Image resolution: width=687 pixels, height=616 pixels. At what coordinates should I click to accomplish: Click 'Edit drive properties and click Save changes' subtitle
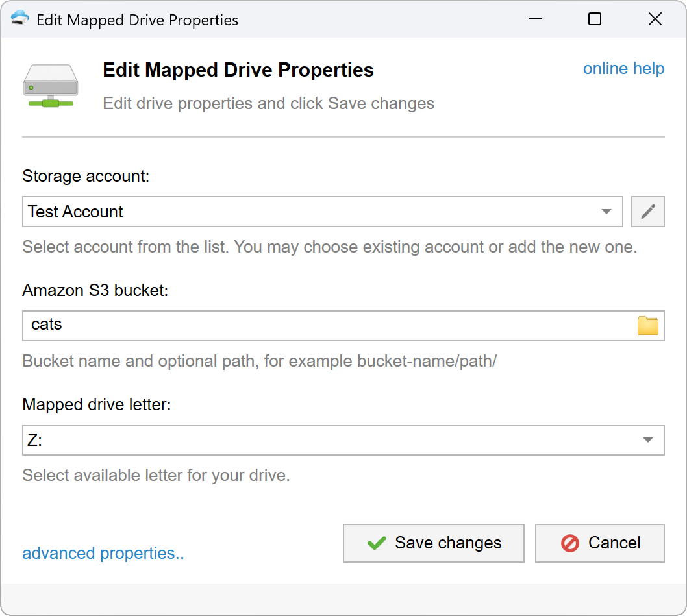click(x=269, y=104)
